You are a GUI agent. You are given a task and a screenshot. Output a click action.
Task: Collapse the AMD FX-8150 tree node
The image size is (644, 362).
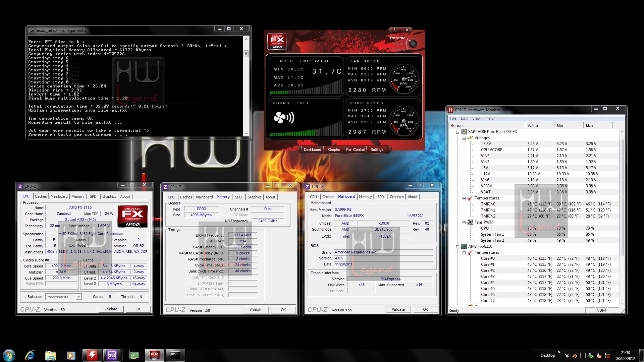coord(458,247)
